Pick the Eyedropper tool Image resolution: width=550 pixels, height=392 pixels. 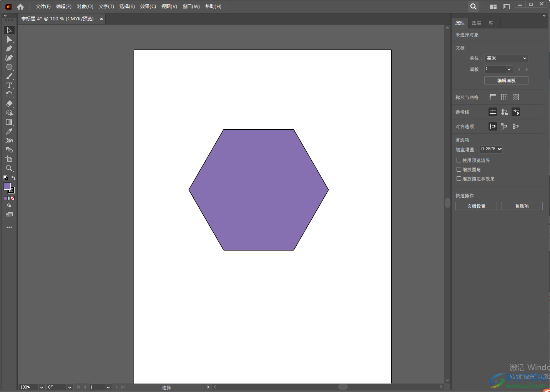[x=9, y=131]
